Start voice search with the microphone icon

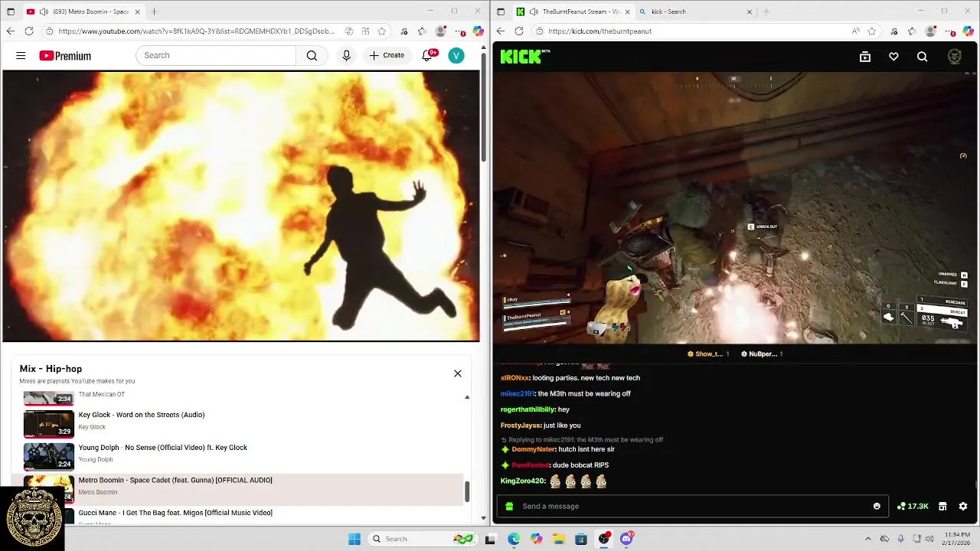(x=346, y=55)
